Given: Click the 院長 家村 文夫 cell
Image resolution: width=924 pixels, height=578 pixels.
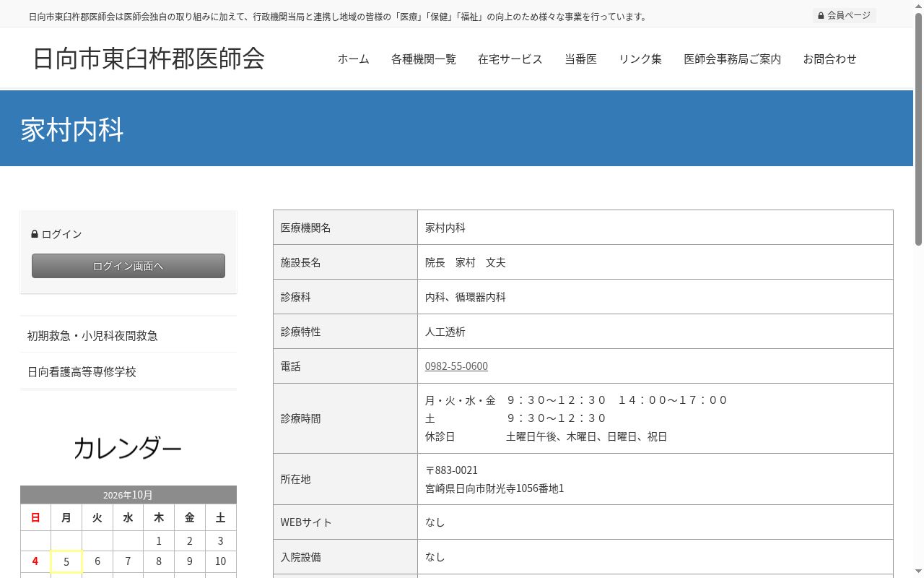Looking at the screenshot, I should click(655, 262).
